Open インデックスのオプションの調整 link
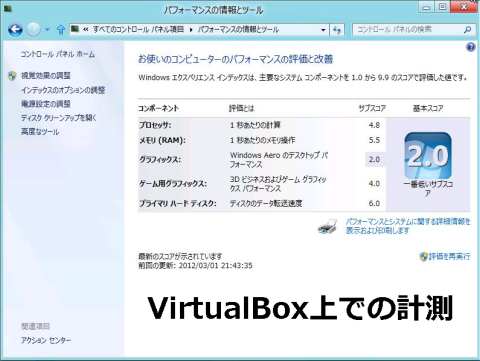The image size is (480, 361). [x=63, y=90]
